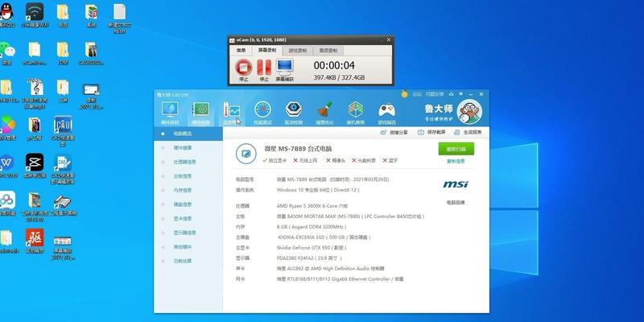Click the KIOXIA-EXCERIA SSD text

pyautogui.click(x=324, y=237)
